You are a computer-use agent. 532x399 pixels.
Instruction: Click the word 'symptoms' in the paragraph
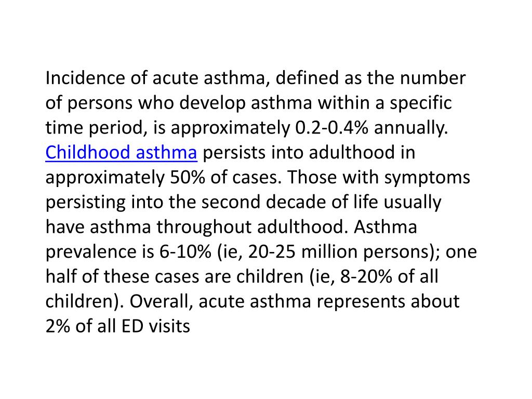point(427,177)
